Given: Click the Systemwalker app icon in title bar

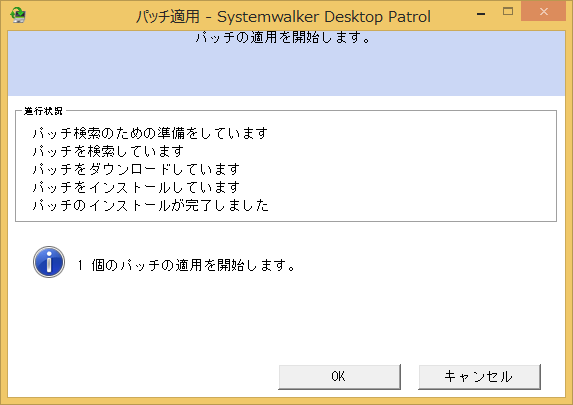Looking at the screenshot, I should tap(18, 15).
